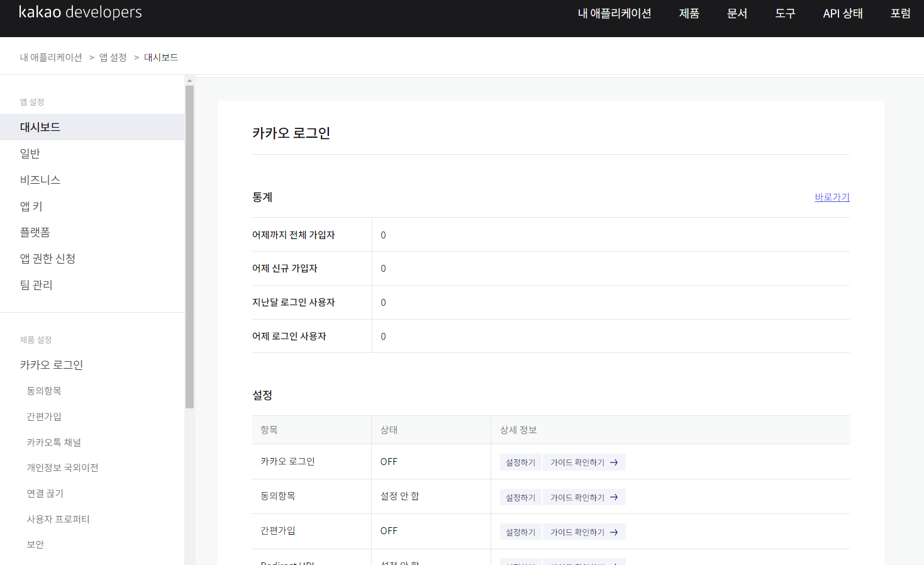Click the 설정 안 함 status of 동의항목
The height and width of the screenshot is (565, 924).
tap(399, 496)
